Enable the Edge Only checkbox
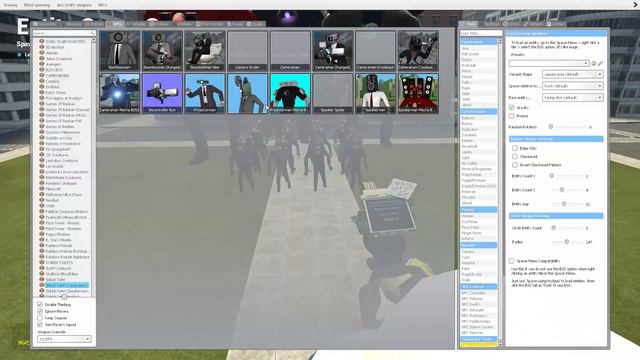Screen dimensions: 640x360 [x=515, y=148]
